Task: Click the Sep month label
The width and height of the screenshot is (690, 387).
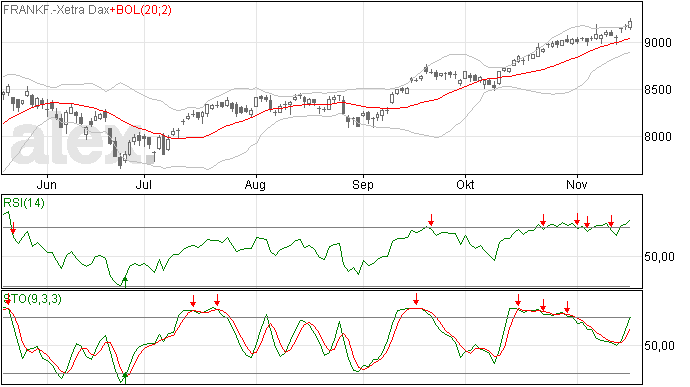Action: pyautogui.click(x=363, y=184)
